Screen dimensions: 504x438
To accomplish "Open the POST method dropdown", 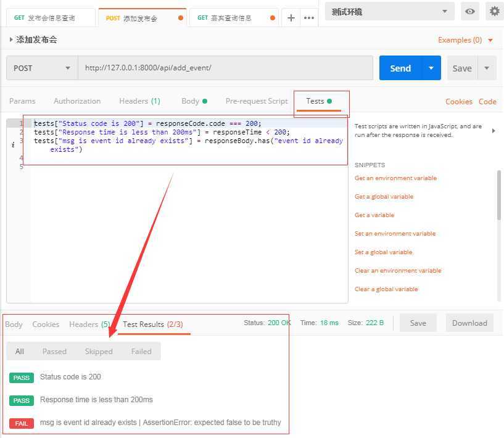I will pos(42,68).
